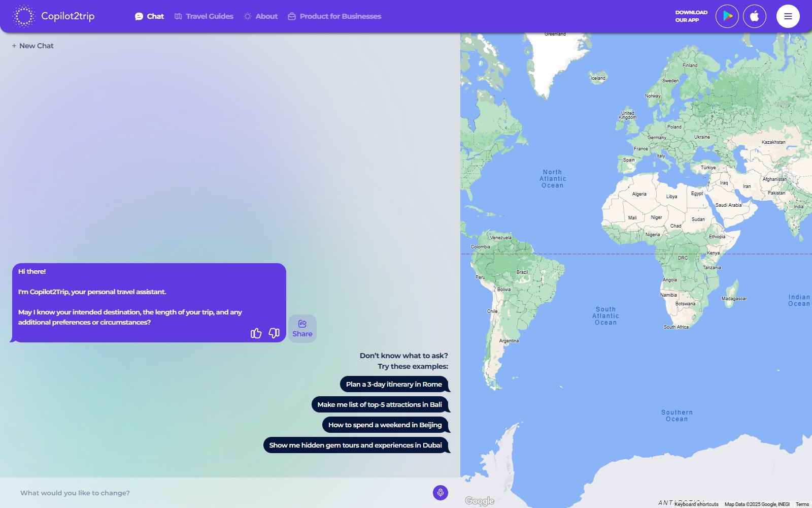Screen dimensions: 812x508
Task: Open Product for Businesses page
Action: [334, 16]
